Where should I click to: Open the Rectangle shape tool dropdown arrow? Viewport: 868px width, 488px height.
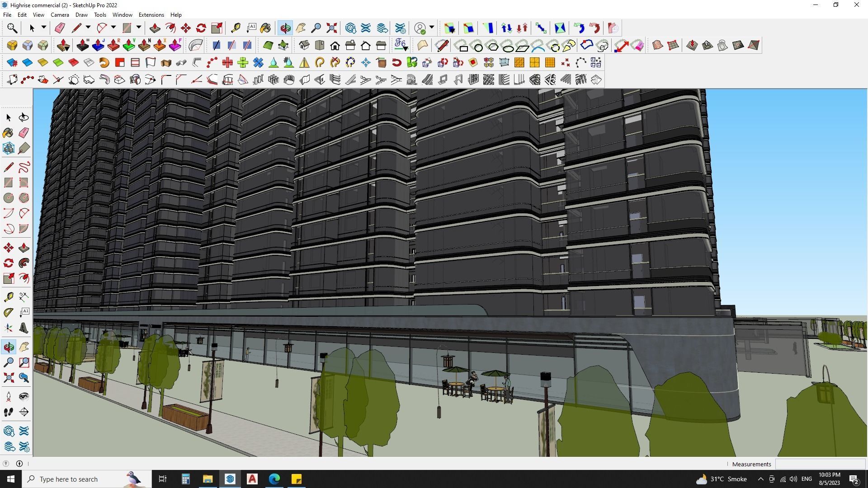[x=139, y=28]
